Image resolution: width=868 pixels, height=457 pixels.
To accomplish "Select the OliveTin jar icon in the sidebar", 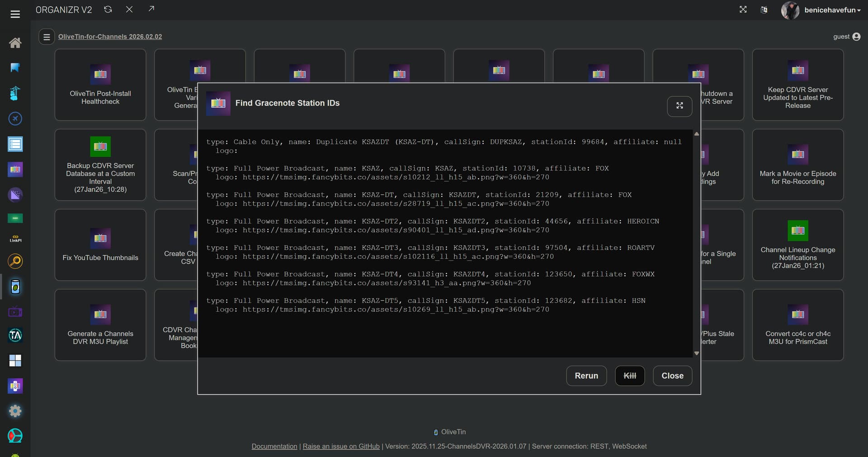I will [15, 286].
